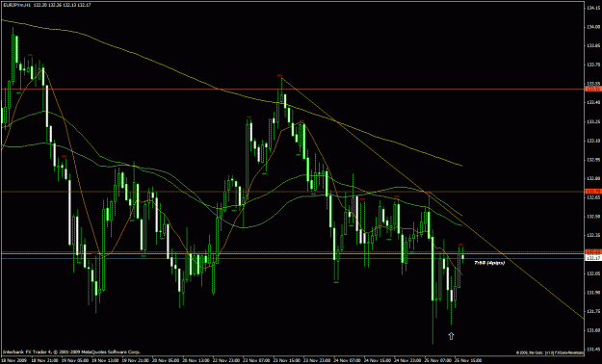Click the 23 Nov 23:00 time label
The height and width of the screenshot is (364, 602).
point(316,361)
